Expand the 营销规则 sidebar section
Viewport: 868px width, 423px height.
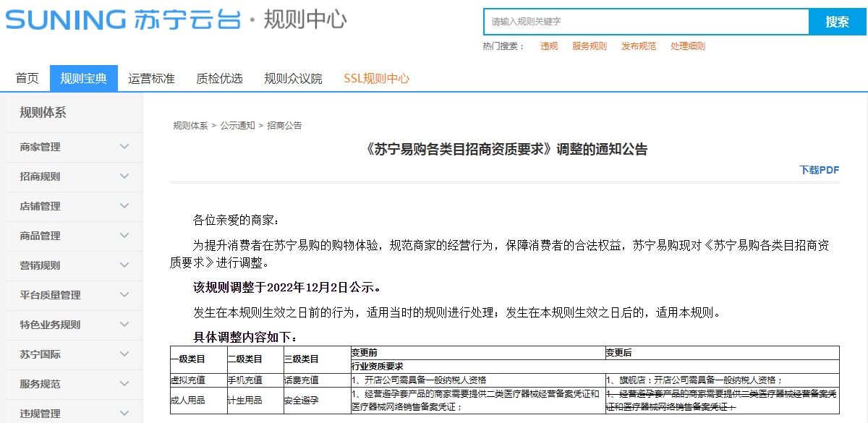[74, 265]
